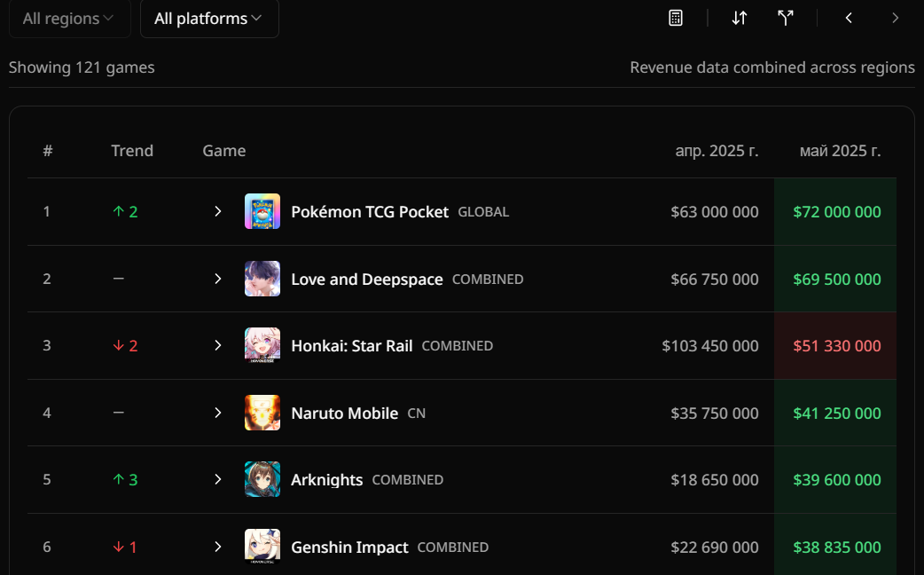Expand the Arknights row
Image resolution: width=924 pixels, height=575 pixels.
click(218, 479)
